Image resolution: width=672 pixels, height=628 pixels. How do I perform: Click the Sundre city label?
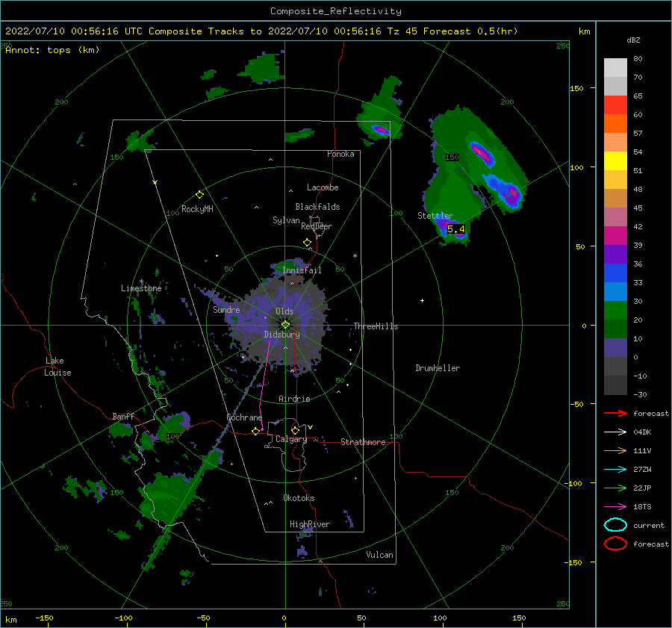pos(226,310)
